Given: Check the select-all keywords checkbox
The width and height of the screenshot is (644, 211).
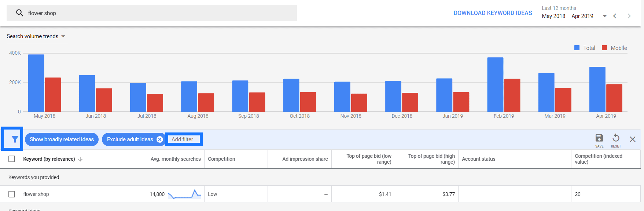Looking at the screenshot, I should click(x=12, y=159).
